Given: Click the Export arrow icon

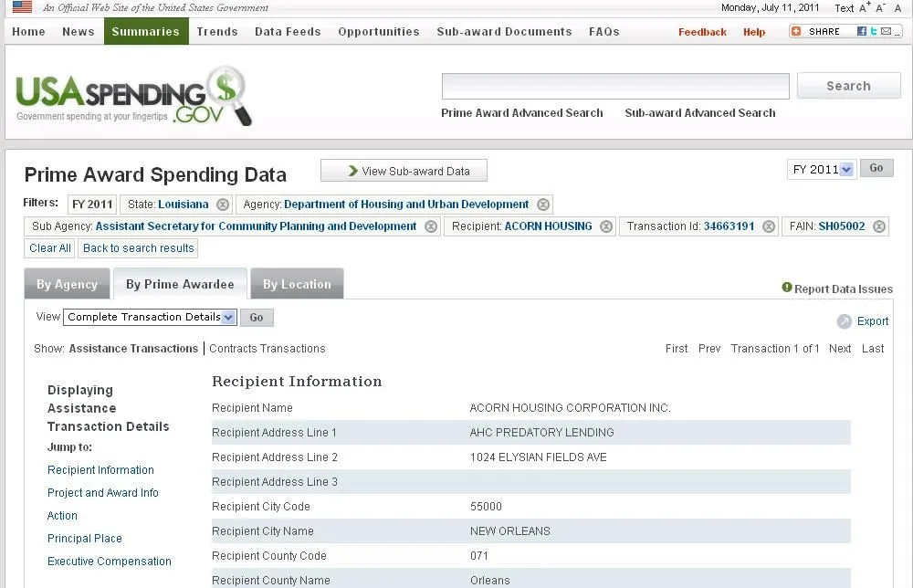Looking at the screenshot, I should [845, 321].
